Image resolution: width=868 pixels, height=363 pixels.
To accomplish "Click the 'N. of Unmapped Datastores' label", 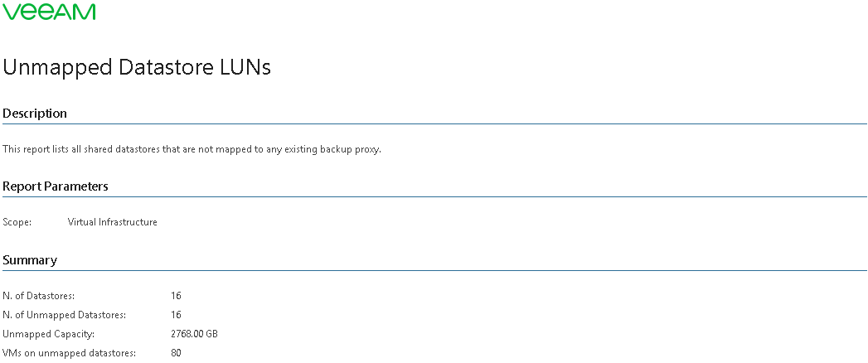I will pos(64,315).
